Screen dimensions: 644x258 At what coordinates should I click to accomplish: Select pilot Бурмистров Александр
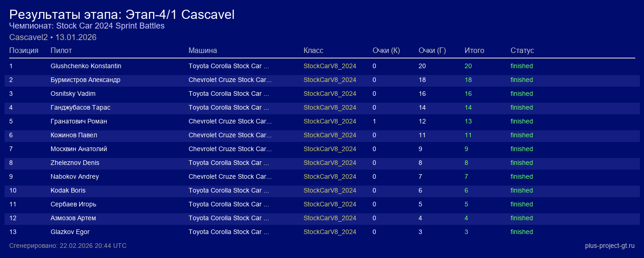(x=86, y=80)
